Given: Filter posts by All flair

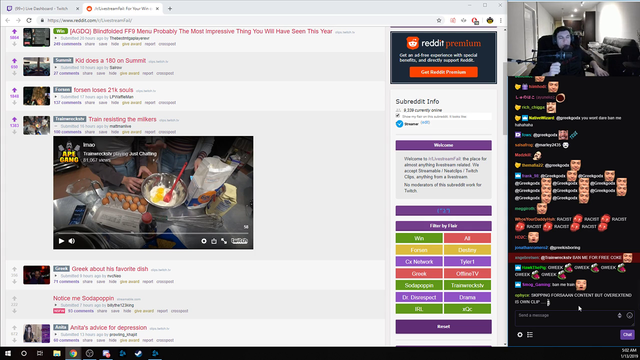Looking at the screenshot, I should tap(467, 238).
